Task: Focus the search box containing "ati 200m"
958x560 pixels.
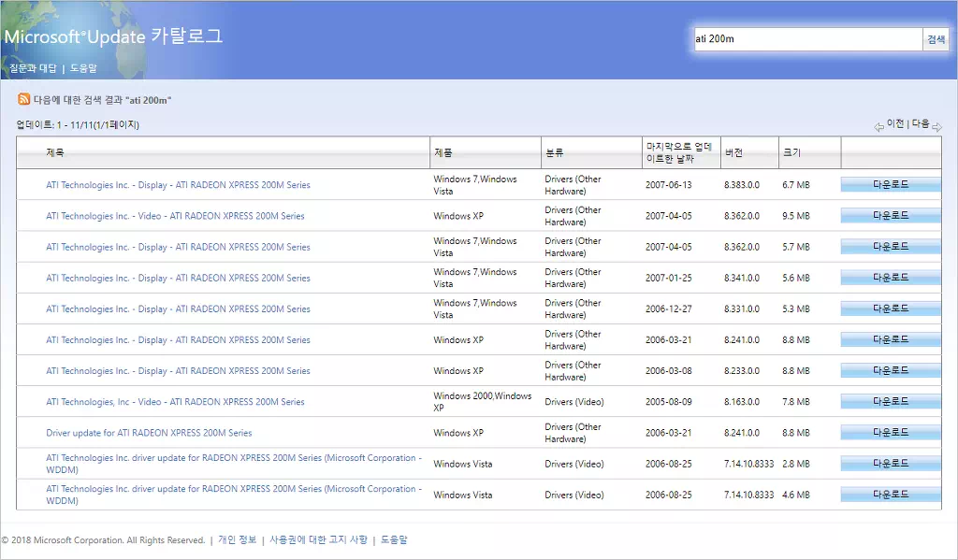Action: [x=807, y=39]
